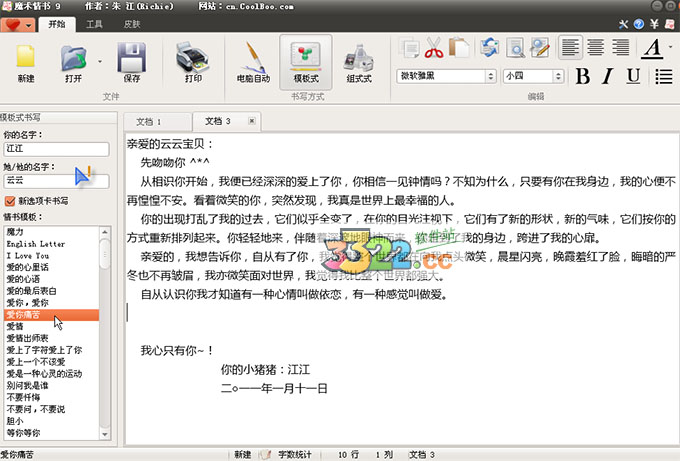Click the line 我心只有你~！

(177, 350)
